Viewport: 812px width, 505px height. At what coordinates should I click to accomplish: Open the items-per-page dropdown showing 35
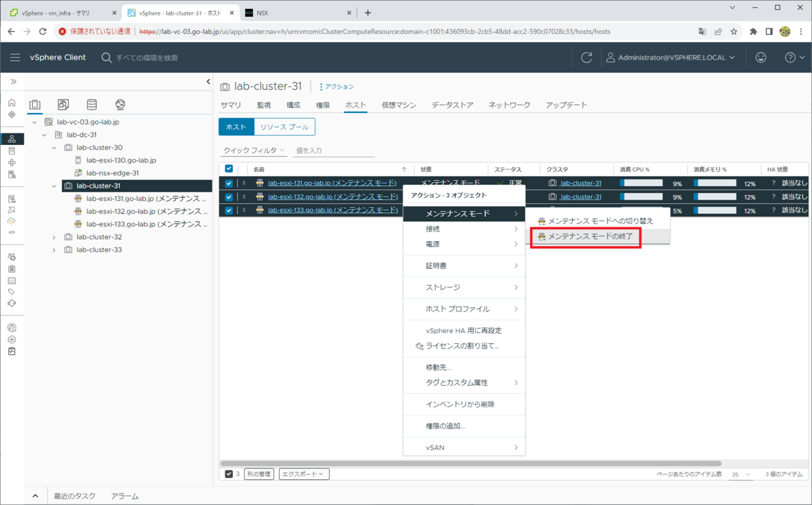[x=741, y=475]
